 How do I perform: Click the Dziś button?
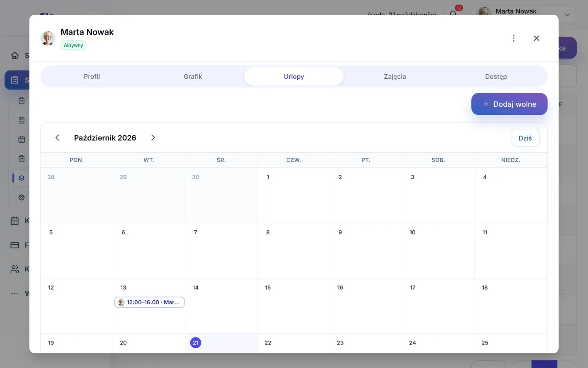[x=525, y=138]
